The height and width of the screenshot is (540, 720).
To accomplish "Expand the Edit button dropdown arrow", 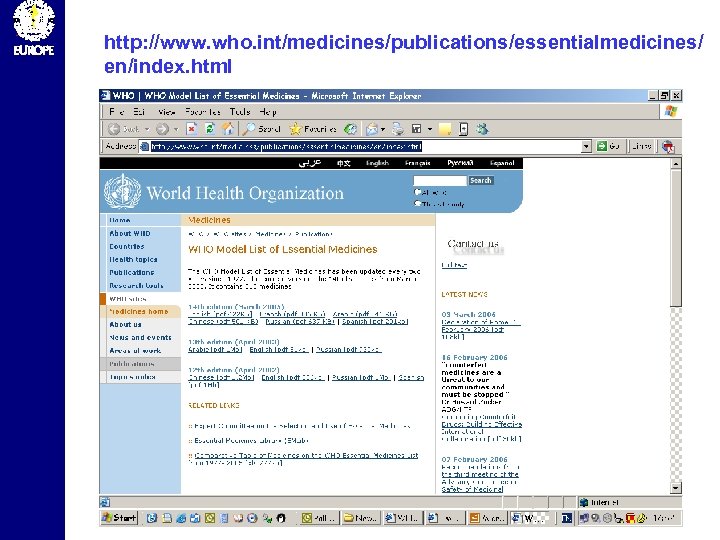I will (x=430, y=129).
